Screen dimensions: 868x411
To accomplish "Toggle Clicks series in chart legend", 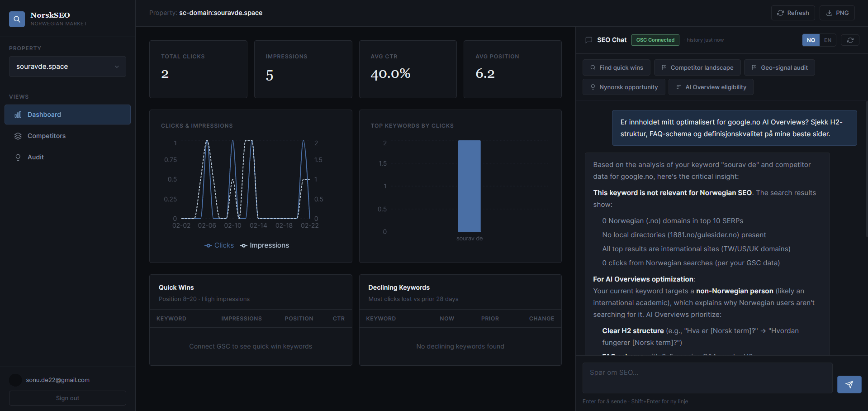I will 219,245.
